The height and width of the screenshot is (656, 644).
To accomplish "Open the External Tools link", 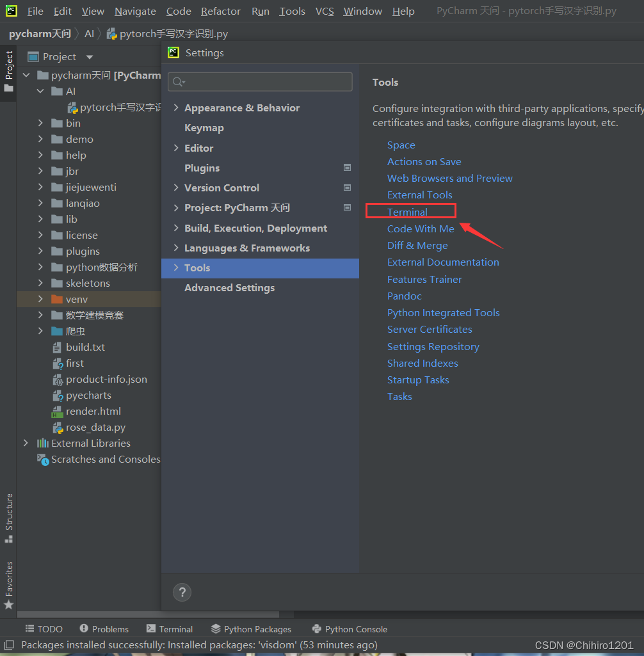I will point(420,195).
